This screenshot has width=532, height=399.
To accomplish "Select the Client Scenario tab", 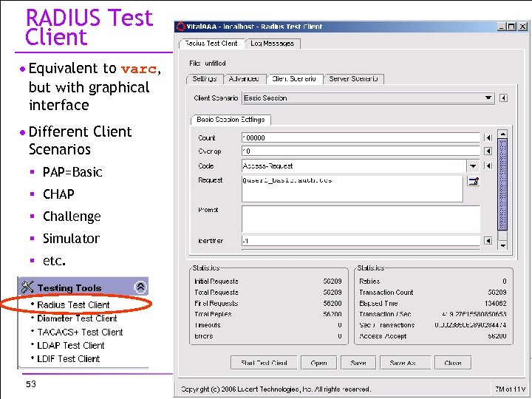I will (x=294, y=79).
